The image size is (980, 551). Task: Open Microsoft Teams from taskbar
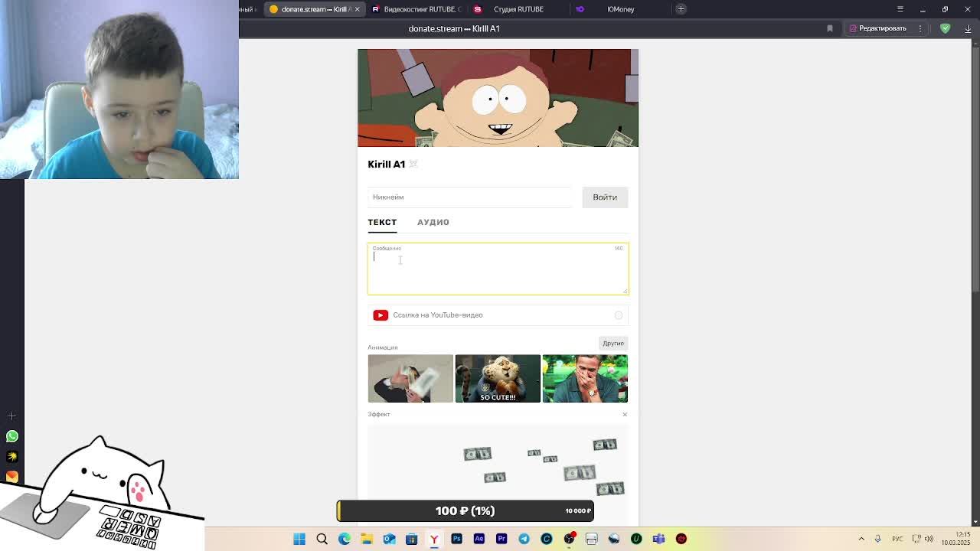[658, 539]
